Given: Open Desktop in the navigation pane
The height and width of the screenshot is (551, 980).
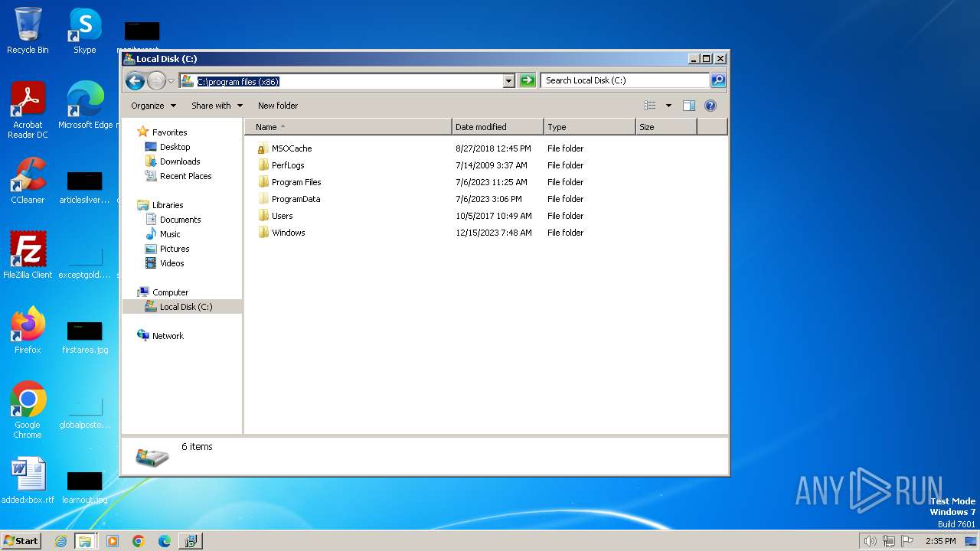Looking at the screenshot, I should (x=175, y=147).
